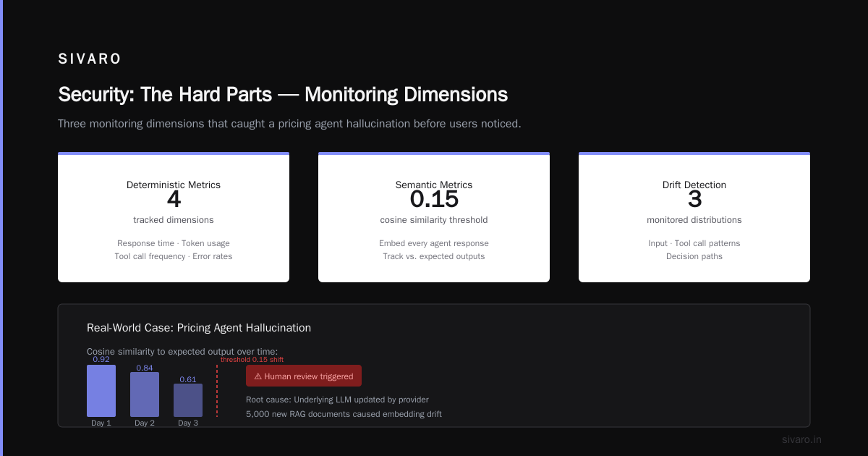Click the 0.15 threshold value
868x456 pixels.
coord(434,199)
